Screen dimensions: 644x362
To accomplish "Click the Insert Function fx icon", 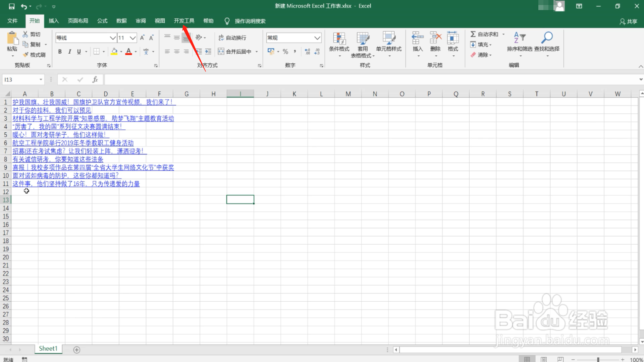I will (x=95, y=79).
